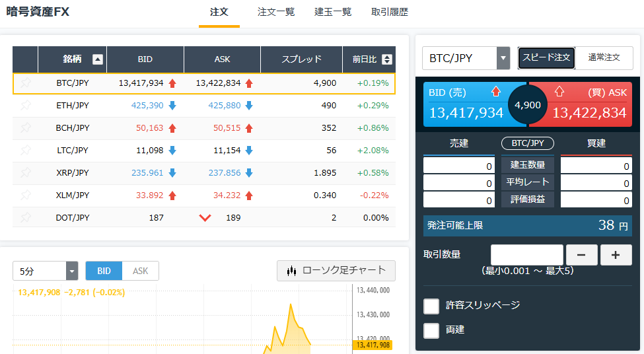This screenshot has width=644, height=354.
Task: Click the outlined arrow in (買) ASK panel
Action: tap(559, 92)
